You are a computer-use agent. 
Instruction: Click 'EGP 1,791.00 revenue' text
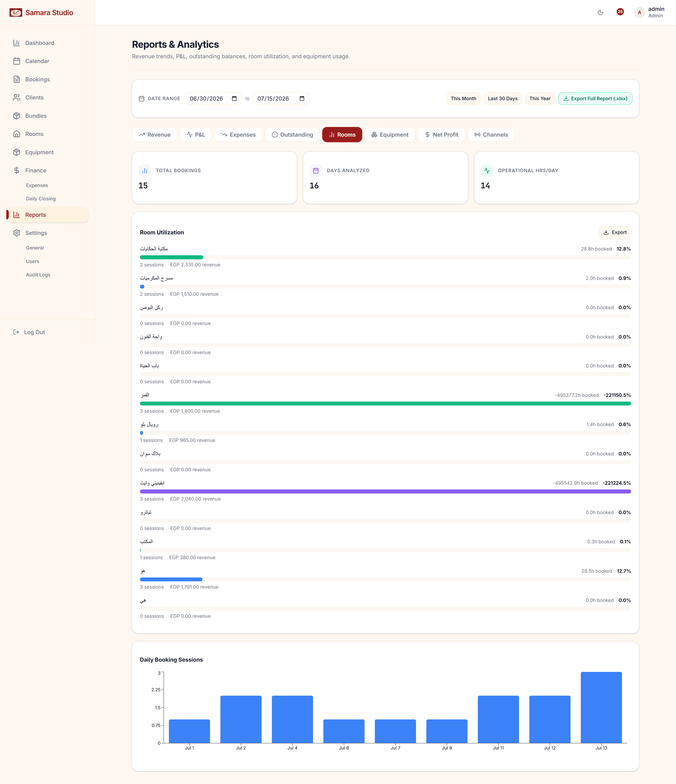coord(194,587)
